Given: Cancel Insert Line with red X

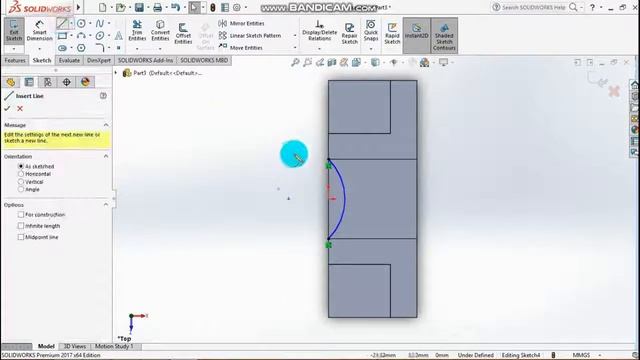Looking at the screenshot, I should pos(20,108).
